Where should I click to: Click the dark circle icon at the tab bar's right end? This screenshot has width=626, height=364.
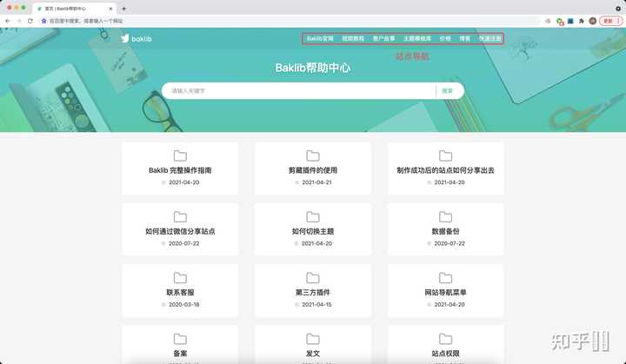point(618,9)
